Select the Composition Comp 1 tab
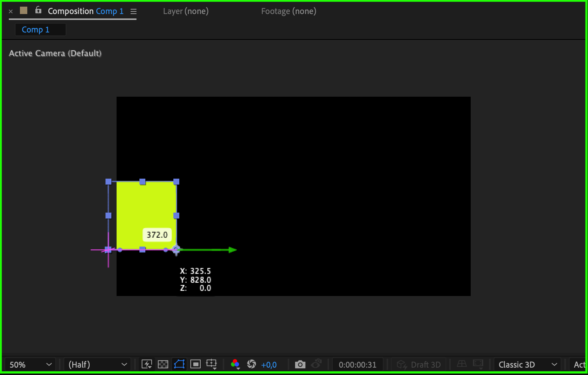 point(86,11)
